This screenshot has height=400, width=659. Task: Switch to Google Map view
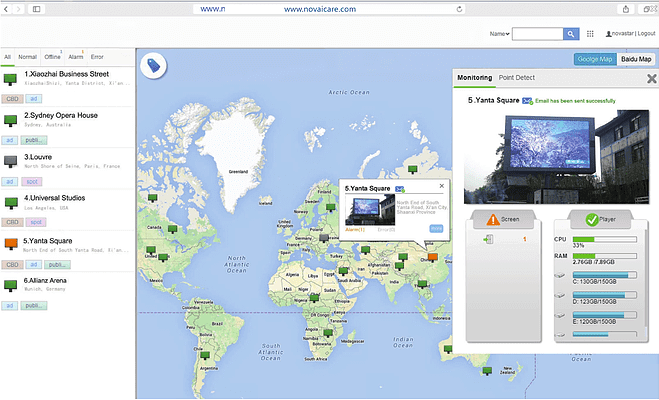click(x=594, y=59)
